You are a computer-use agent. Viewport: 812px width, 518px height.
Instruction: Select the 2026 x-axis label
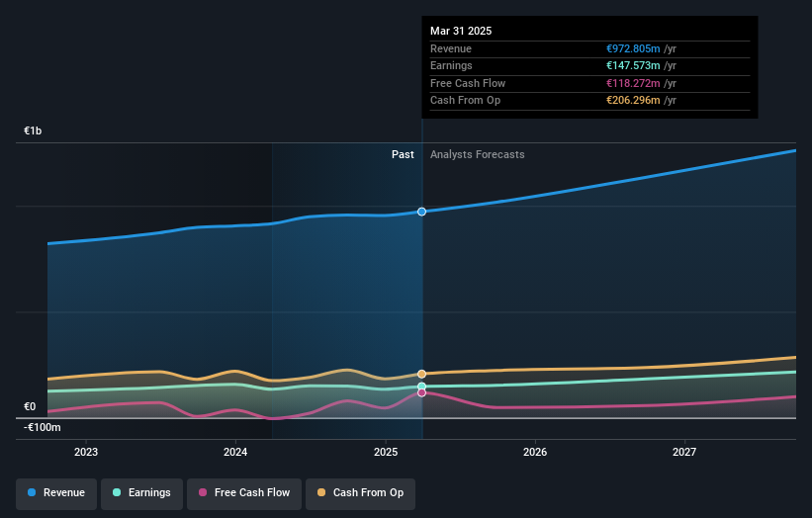point(535,452)
